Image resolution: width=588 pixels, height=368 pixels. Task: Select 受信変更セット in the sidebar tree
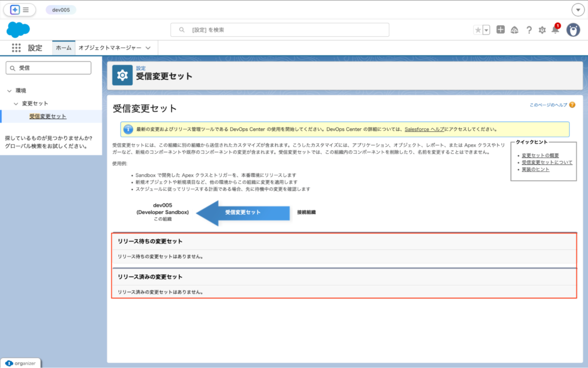pyautogui.click(x=48, y=116)
